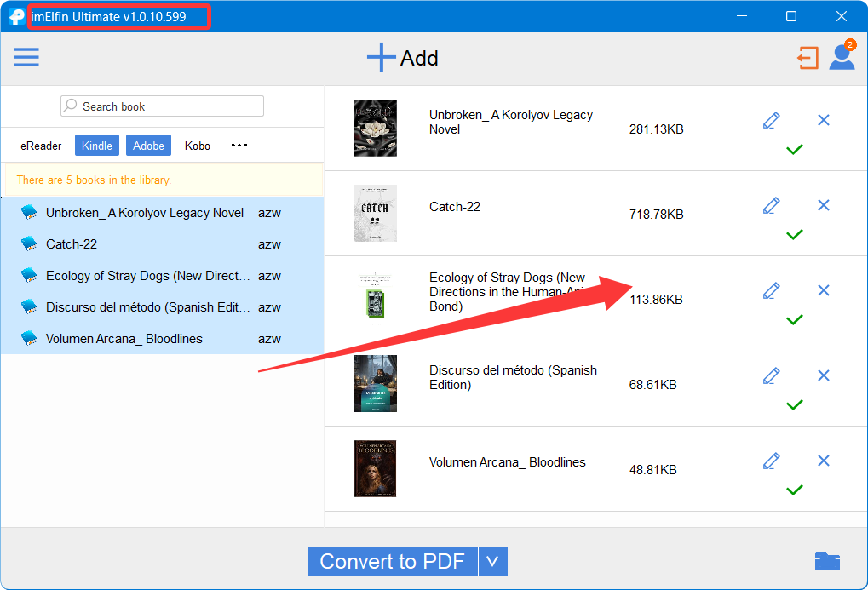Click the 48.81KB file size
Image resolution: width=868 pixels, height=590 pixels.
point(652,470)
